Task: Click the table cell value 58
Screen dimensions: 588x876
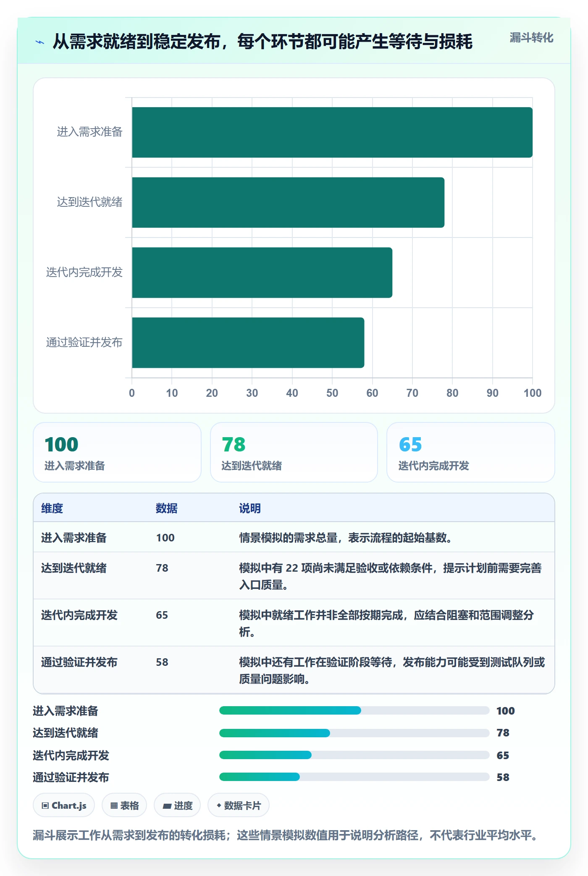Action: pos(162,662)
